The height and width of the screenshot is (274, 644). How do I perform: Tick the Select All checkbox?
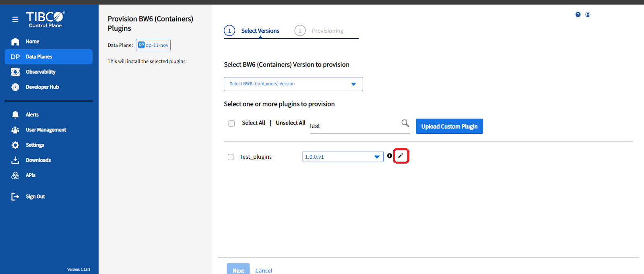point(231,124)
